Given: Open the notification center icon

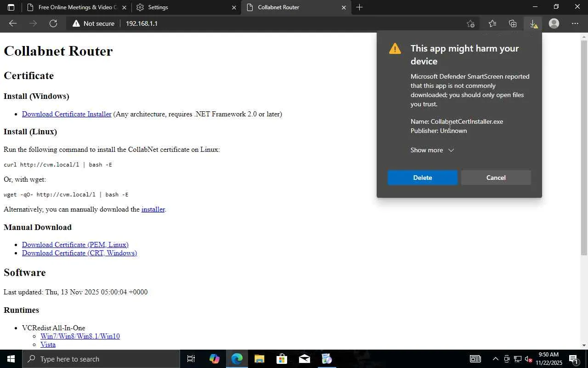Looking at the screenshot, I should point(573,359).
